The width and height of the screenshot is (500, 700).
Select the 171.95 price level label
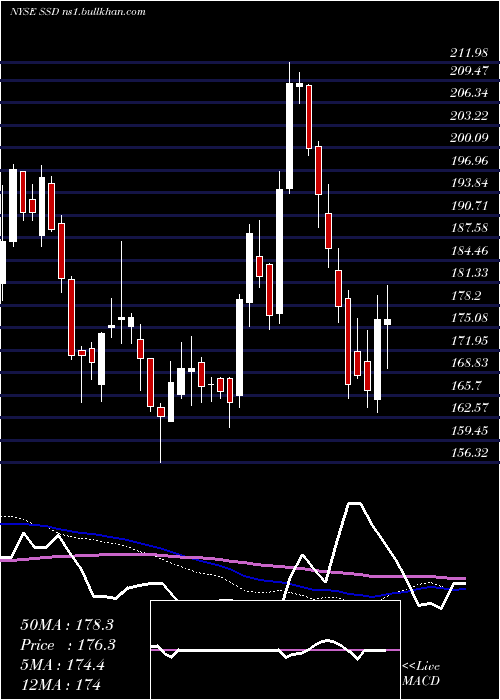pyautogui.click(x=470, y=341)
